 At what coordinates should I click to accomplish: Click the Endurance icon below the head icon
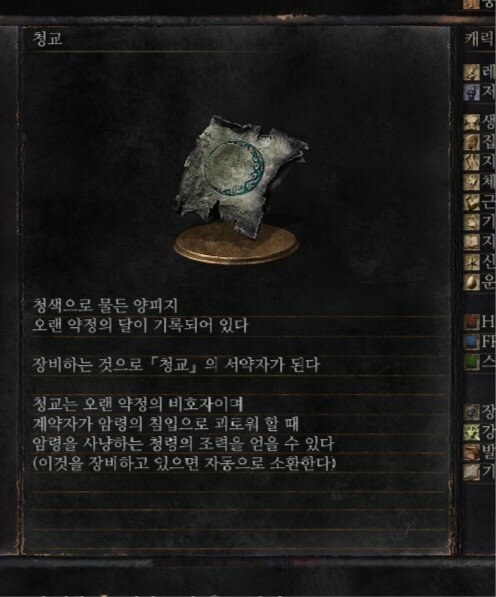(x=472, y=162)
